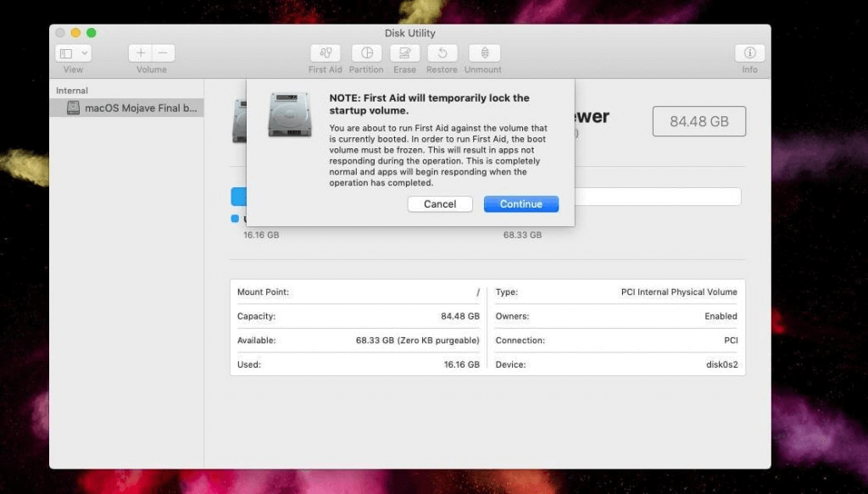Screen dimensions: 868x494
Task: Open the View sidebar dropdown
Action: point(73,53)
